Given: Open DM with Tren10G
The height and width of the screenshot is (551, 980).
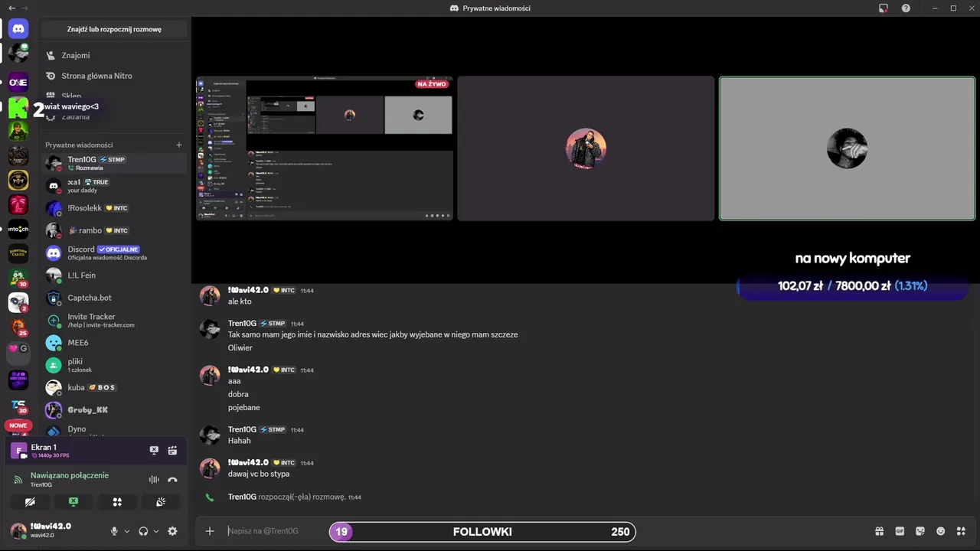Looking at the screenshot, I should [x=113, y=163].
